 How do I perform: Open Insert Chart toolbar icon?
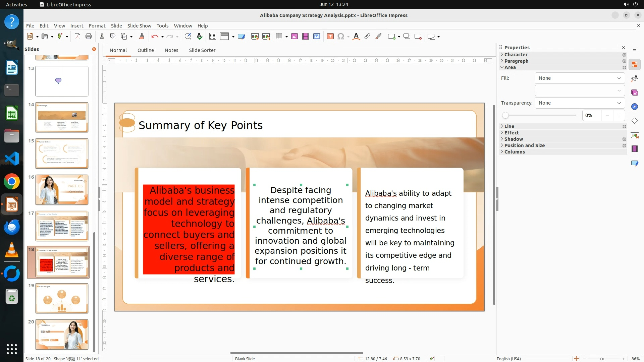317,37
